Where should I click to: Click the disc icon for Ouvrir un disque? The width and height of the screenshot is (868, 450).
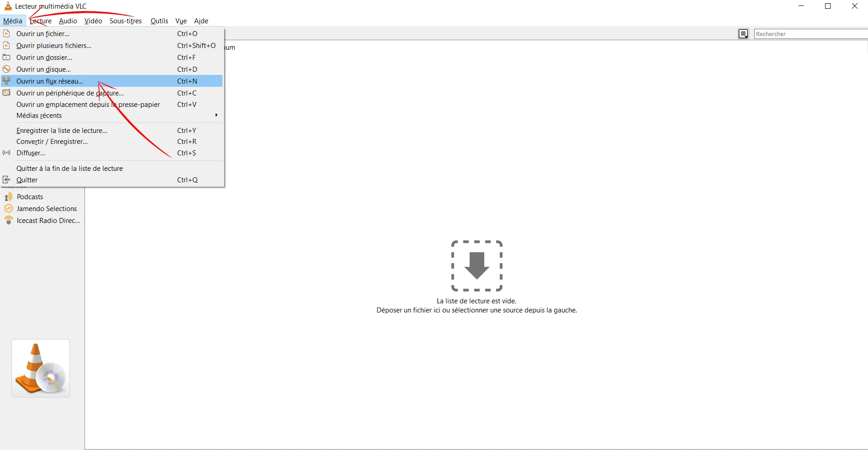click(6, 69)
